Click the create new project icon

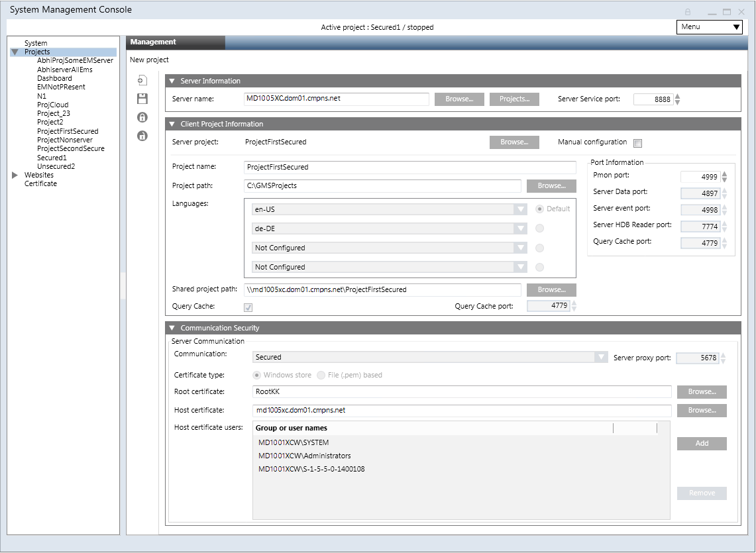click(142, 81)
